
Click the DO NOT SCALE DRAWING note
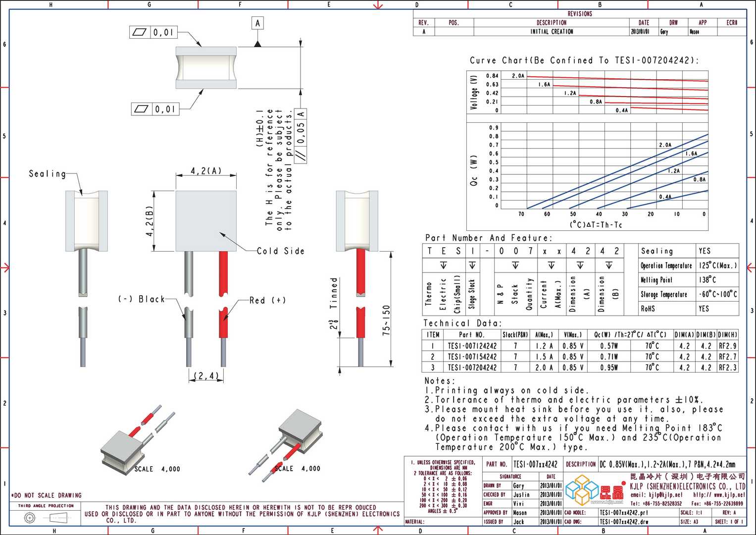[46, 495]
